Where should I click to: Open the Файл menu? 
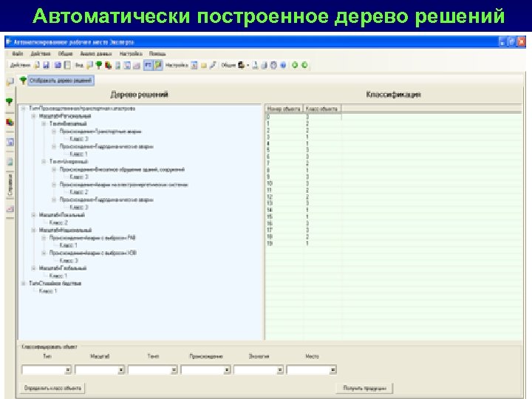coord(17,54)
